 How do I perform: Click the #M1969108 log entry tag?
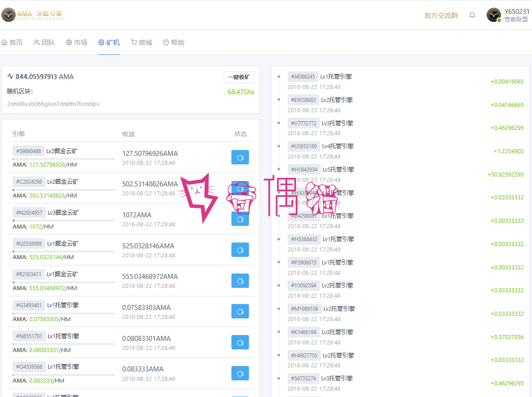pos(304,309)
